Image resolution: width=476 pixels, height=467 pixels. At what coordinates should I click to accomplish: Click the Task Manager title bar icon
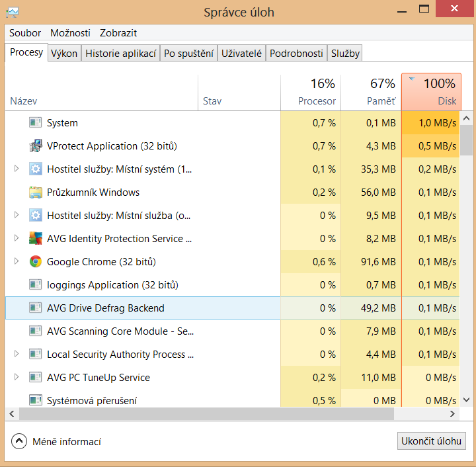click(13, 12)
